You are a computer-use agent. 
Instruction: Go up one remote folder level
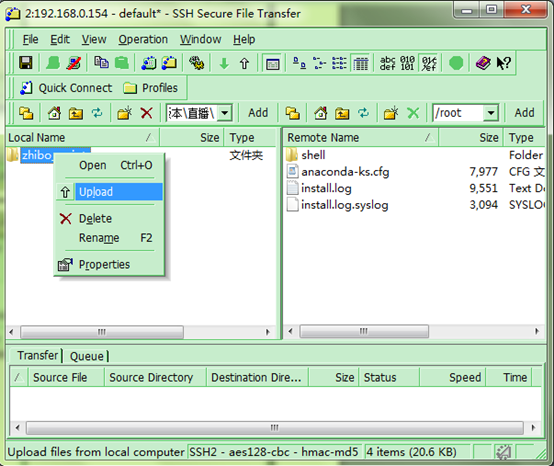pyautogui.click(x=342, y=113)
